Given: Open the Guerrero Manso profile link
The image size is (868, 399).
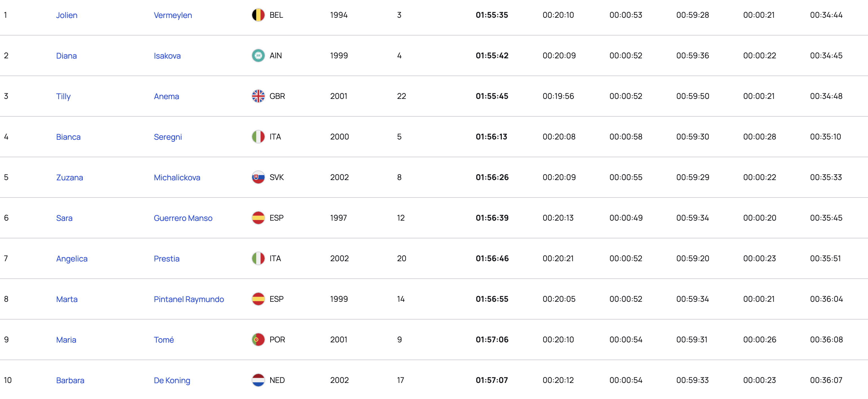Looking at the screenshot, I should (183, 218).
